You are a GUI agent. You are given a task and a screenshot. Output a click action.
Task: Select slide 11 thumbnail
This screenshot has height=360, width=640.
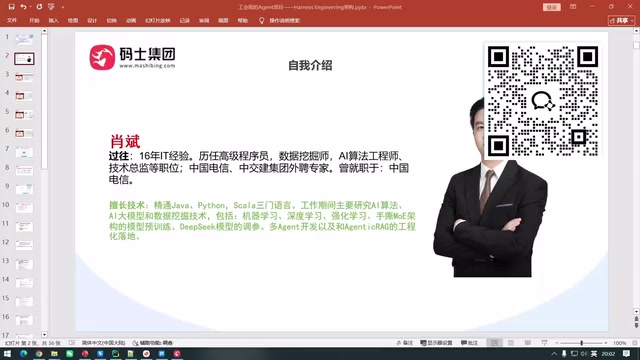pos(24,227)
